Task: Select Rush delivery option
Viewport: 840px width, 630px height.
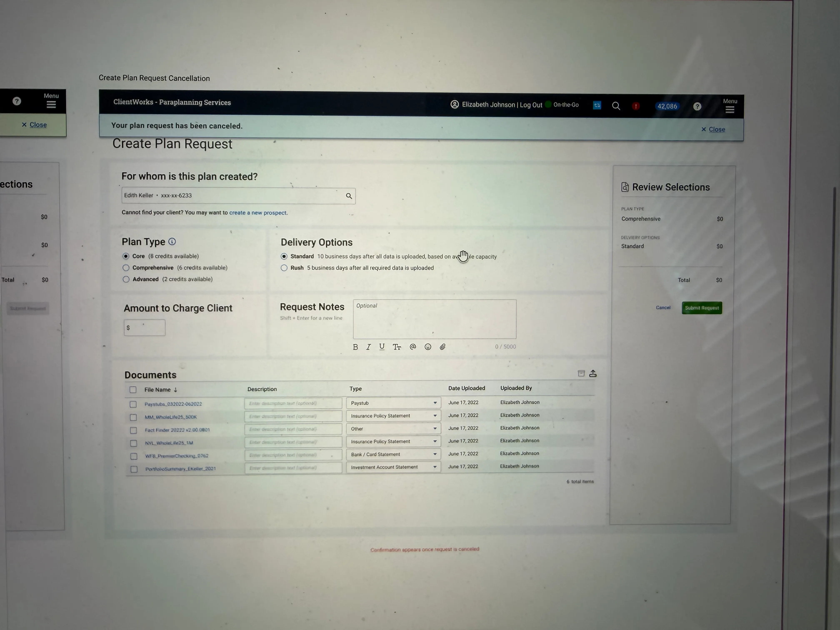Action: [x=284, y=268]
